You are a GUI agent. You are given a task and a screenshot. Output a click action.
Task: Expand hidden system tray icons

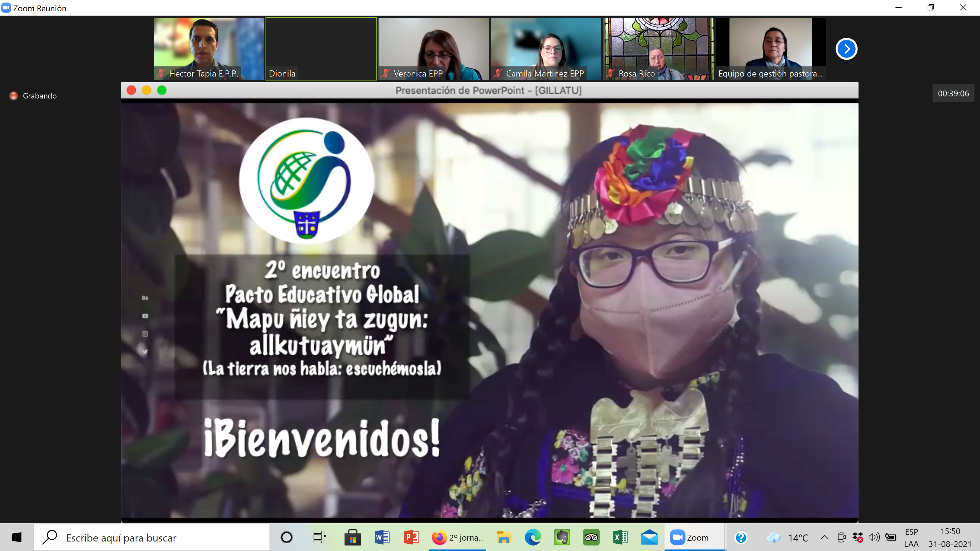(824, 537)
